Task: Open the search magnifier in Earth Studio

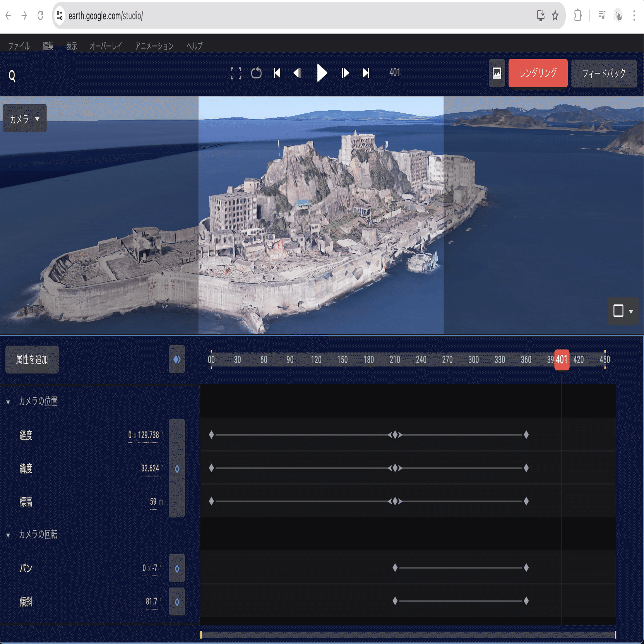Action: pyautogui.click(x=12, y=76)
